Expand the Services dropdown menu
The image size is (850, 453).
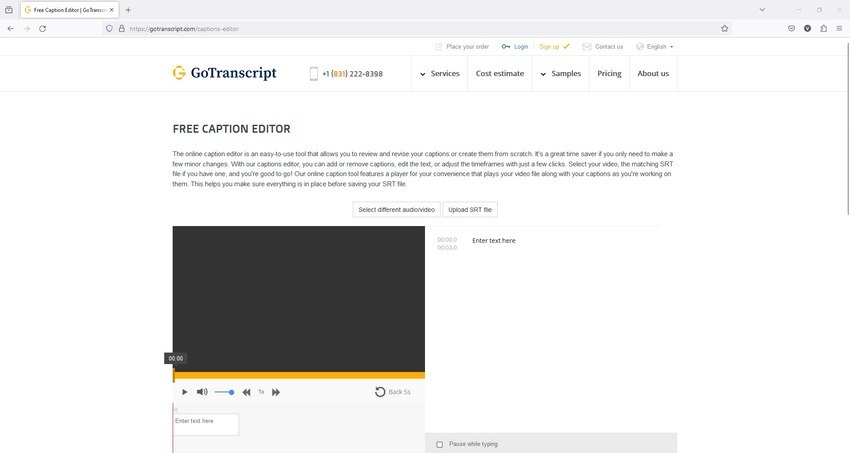(x=440, y=73)
